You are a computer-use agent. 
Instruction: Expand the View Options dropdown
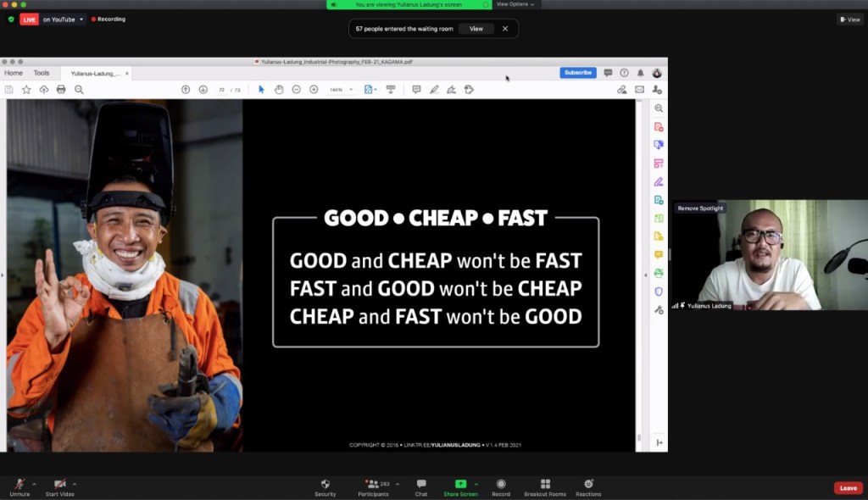click(515, 4)
